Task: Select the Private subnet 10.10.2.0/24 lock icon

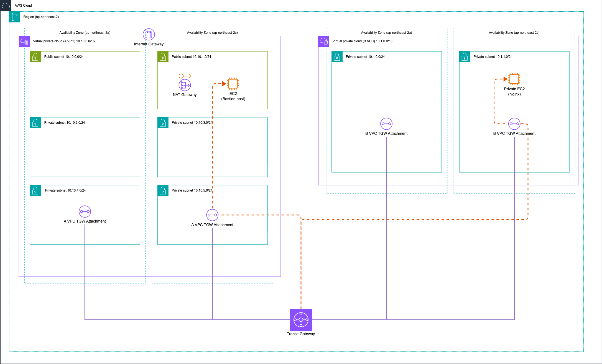Action: 35,123
